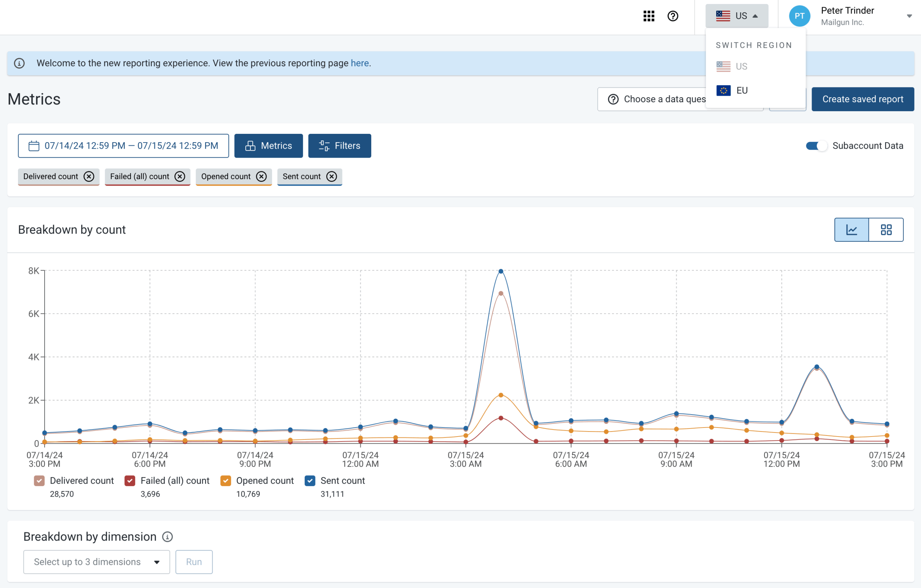Open Select up to 3 dimensions dropdown
The height and width of the screenshot is (588, 921).
[x=96, y=562]
